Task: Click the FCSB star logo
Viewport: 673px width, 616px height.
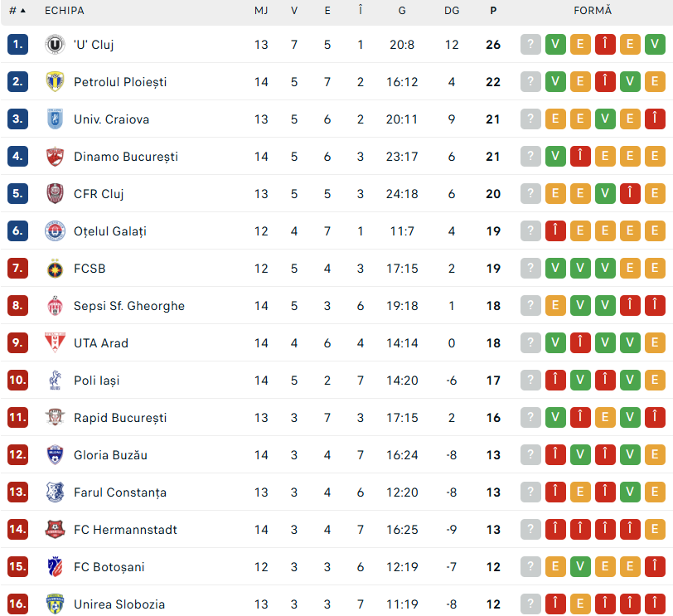Action: click(55, 269)
